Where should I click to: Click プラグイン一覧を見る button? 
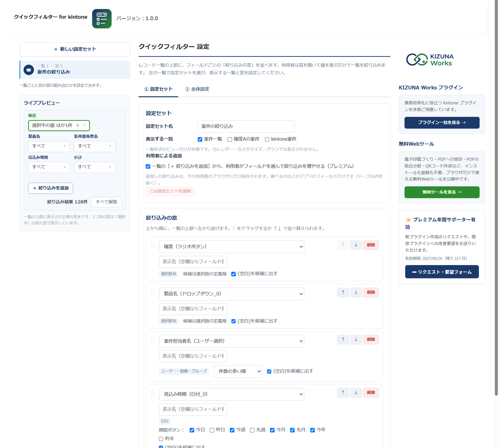tap(442, 123)
